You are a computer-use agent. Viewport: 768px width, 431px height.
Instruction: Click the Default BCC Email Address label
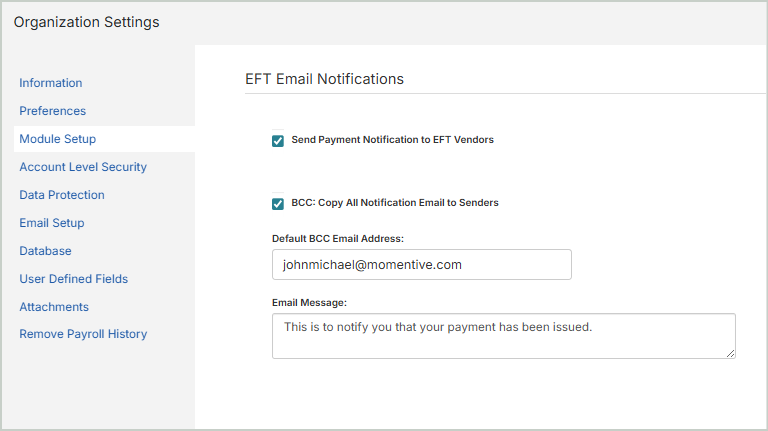pos(337,238)
